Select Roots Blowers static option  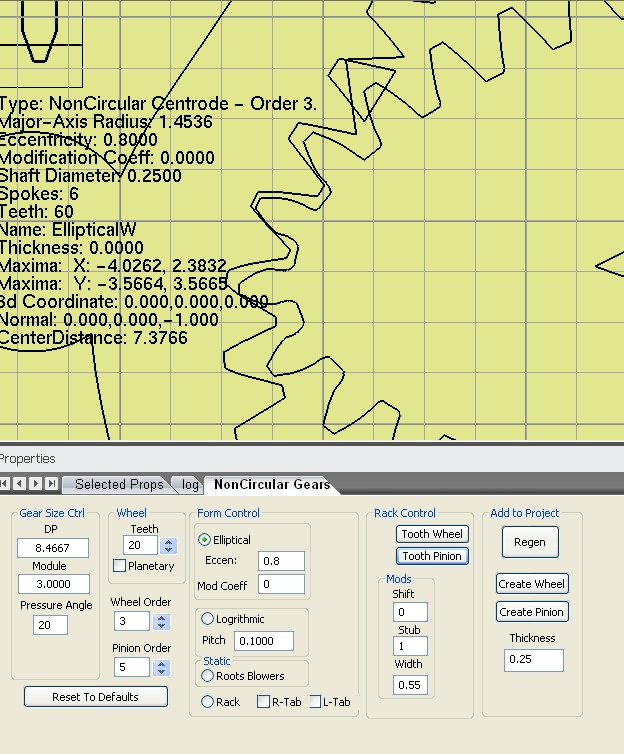click(208, 676)
